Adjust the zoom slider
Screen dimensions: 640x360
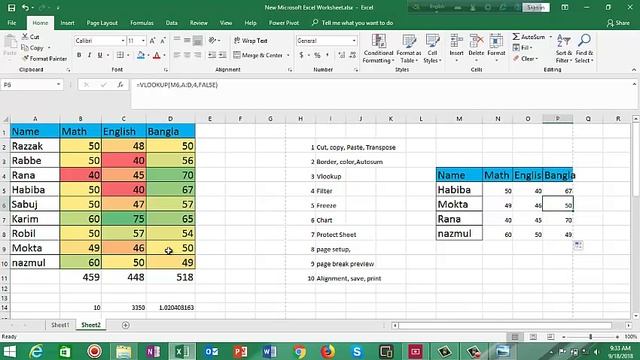(x=591, y=337)
